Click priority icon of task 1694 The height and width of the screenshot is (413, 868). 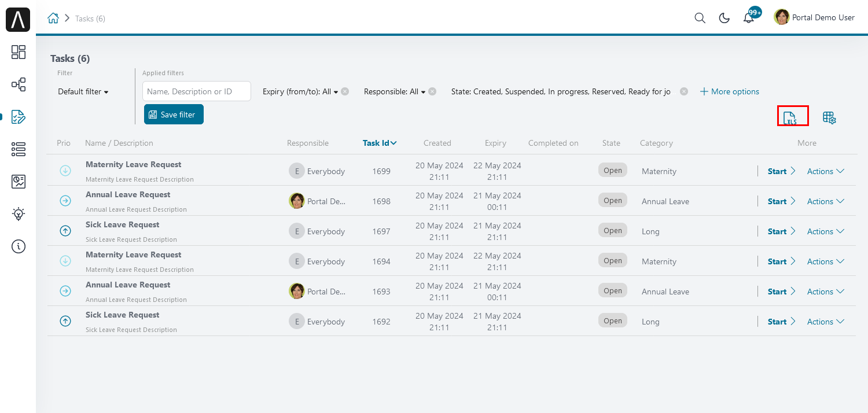point(65,261)
